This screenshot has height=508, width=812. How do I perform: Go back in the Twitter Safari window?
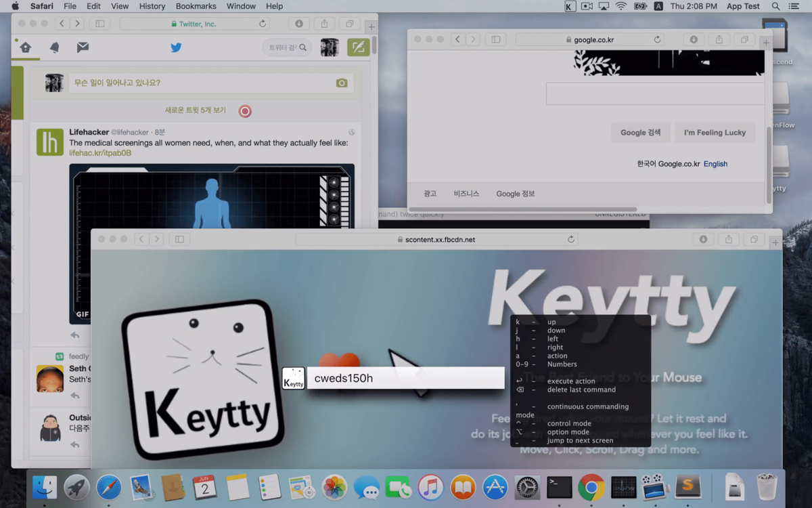click(x=62, y=24)
